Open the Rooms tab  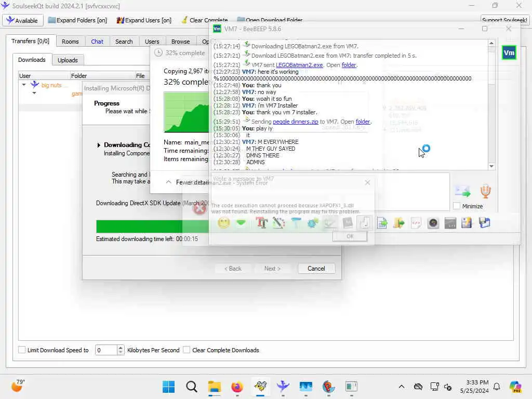coord(70,42)
